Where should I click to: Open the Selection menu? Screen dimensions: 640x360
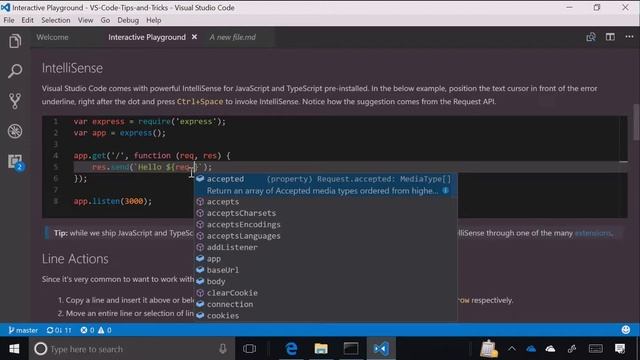click(56, 20)
